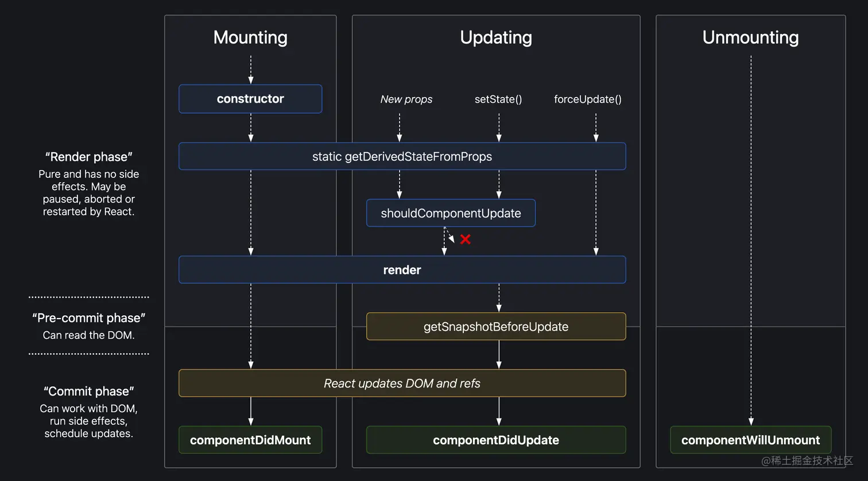Select the componentDidMount box
The height and width of the screenshot is (481, 868).
click(x=250, y=440)
